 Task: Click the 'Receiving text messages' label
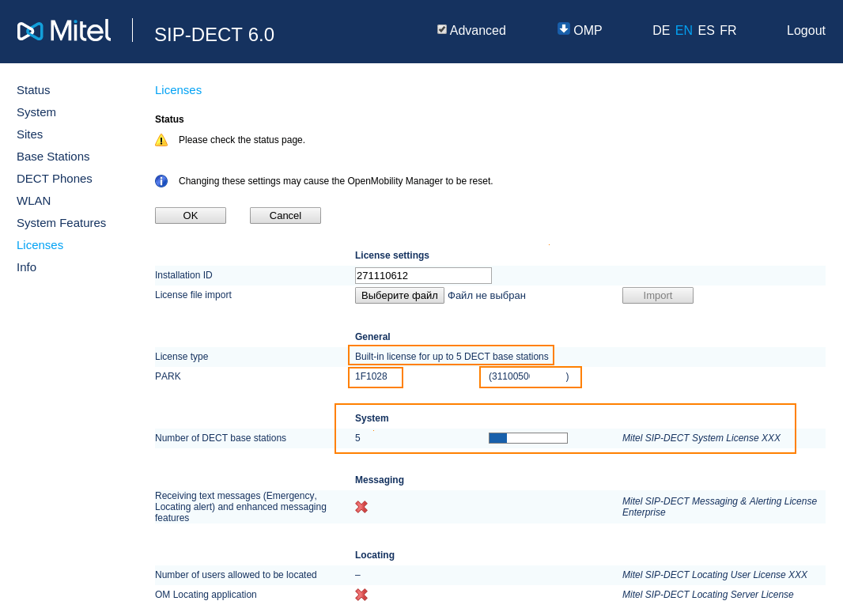coord(240,507)
